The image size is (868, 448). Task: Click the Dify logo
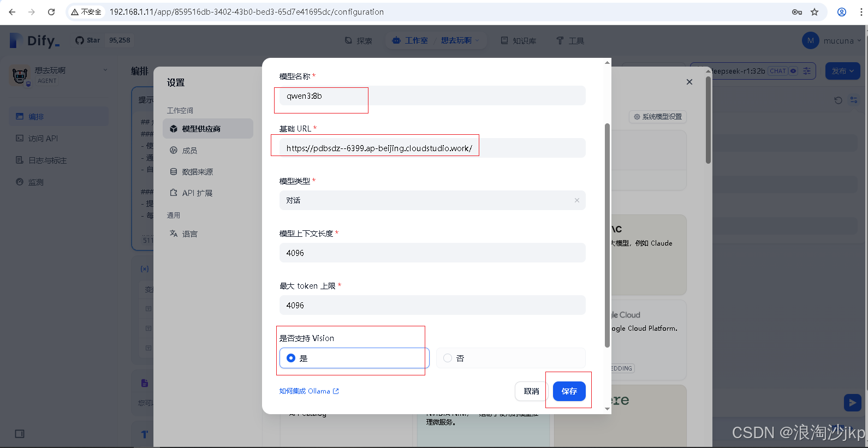click(x=35, y=40)
